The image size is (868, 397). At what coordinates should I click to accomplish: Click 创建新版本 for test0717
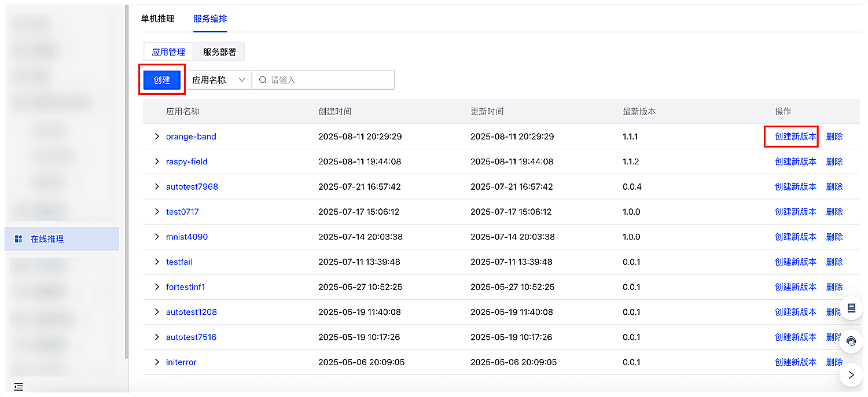[796, 212]
